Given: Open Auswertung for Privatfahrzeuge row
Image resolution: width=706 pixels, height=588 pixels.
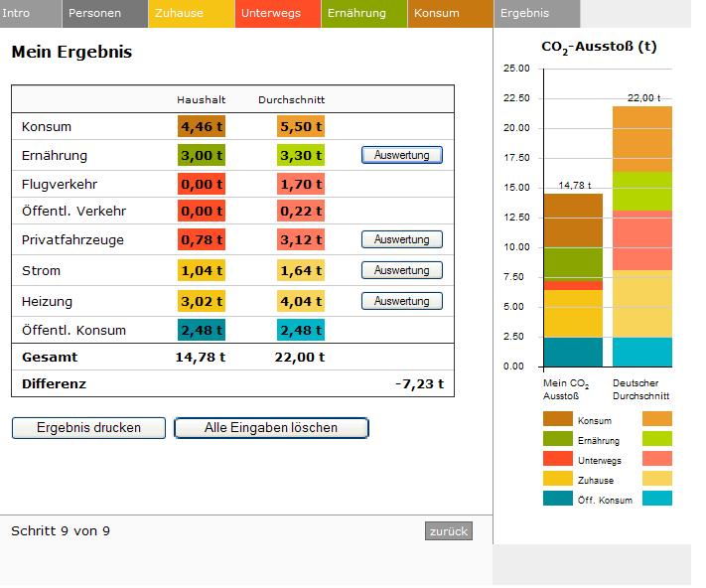Looking at the screenshot, I should pyautogui.click(x=401, y=239).
